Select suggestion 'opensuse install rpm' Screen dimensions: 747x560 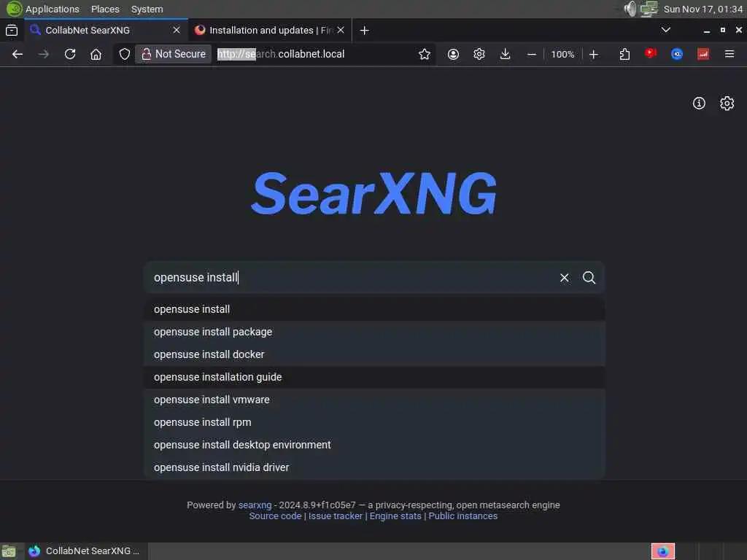(374, 422)
